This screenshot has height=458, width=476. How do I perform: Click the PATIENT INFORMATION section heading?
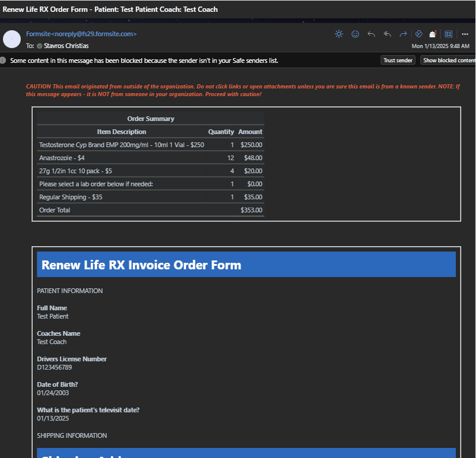pos(70,291)
